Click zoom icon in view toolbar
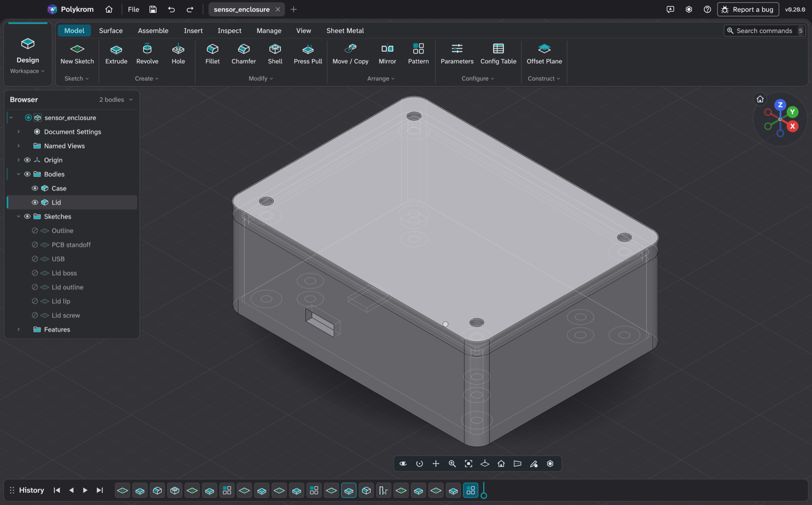Viewport: 812px width, 505px height. 452,463
